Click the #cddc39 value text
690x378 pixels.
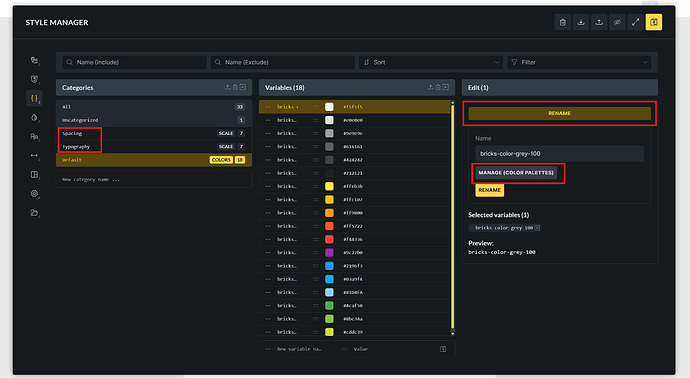point(353,332)
